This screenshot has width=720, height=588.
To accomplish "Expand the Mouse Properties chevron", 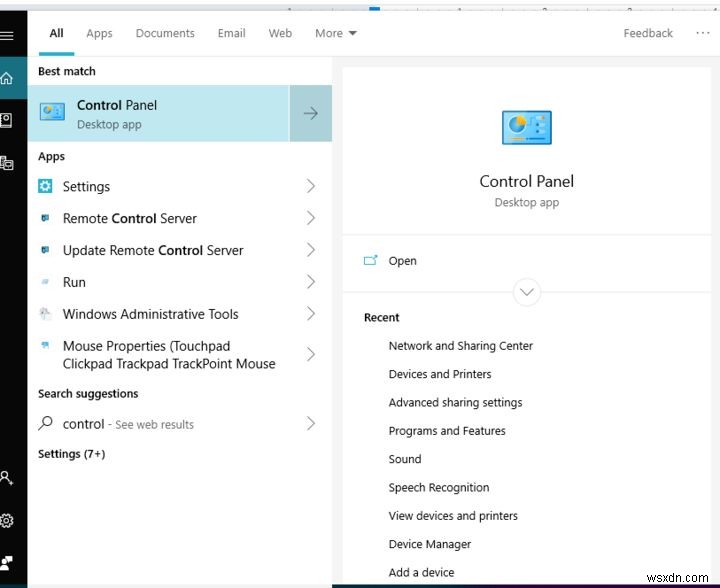I will [311, 354].
